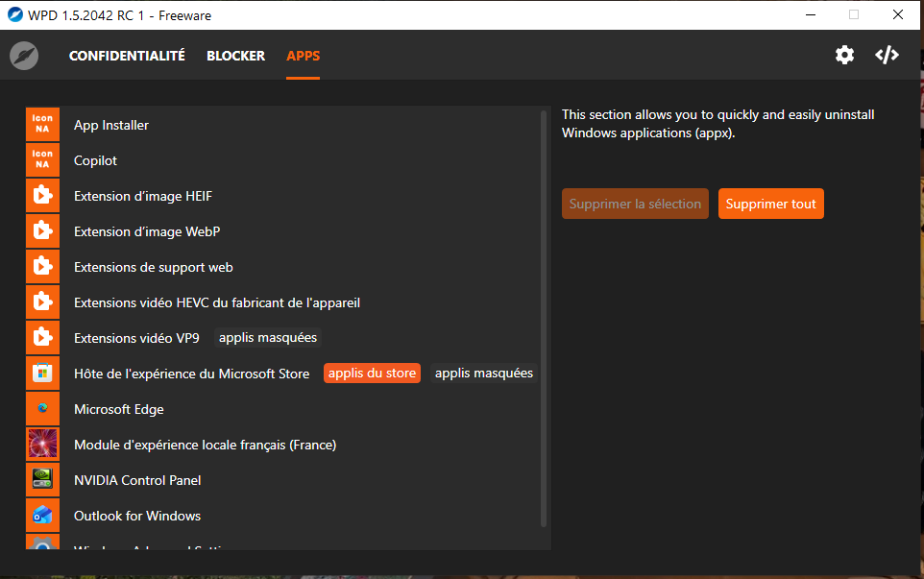Click the Supprimer la sélection button
This screenshot has height=579, width=924.
point(635,204)
